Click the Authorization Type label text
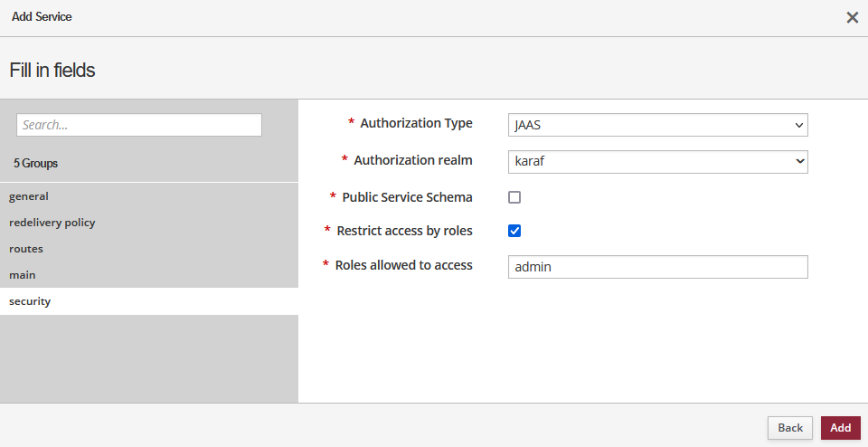Screen dimensions: 868x447 (x=416, y=123)
